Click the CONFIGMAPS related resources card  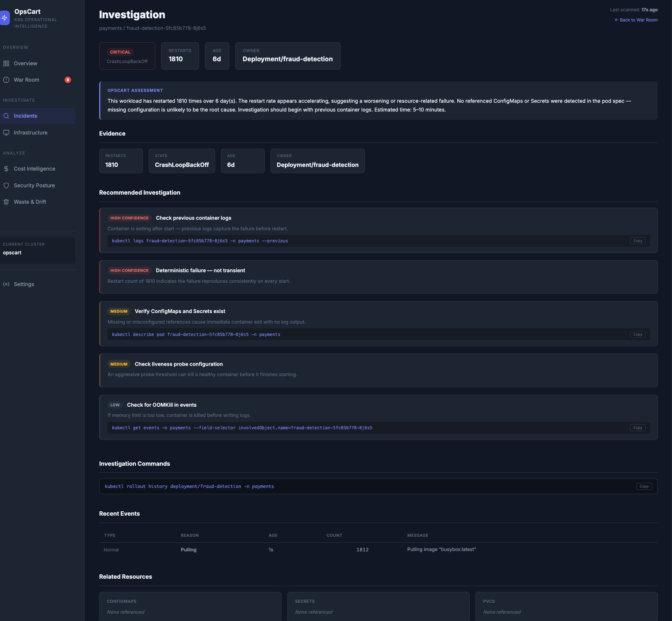(190, 607)
